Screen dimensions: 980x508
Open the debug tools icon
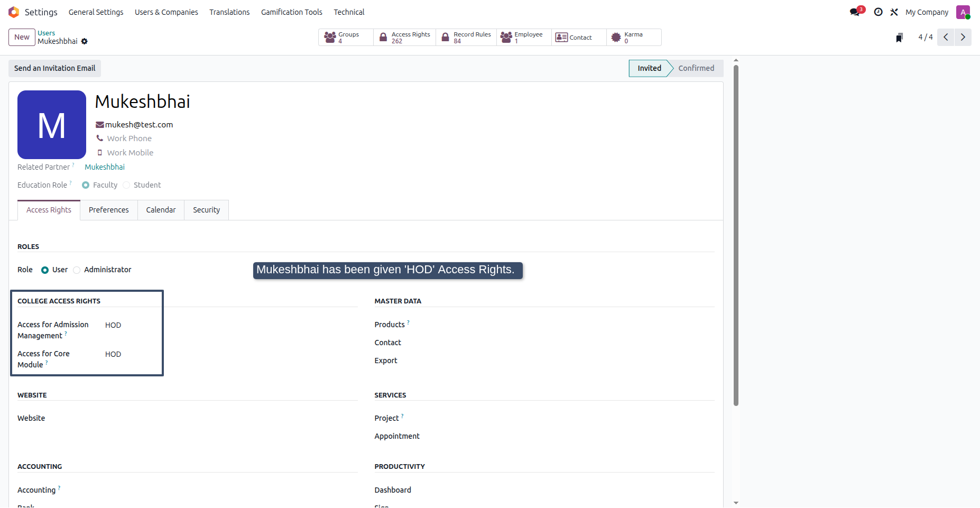click(894, 12)
